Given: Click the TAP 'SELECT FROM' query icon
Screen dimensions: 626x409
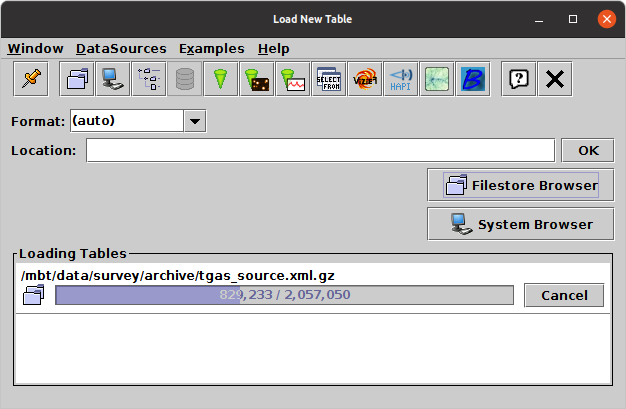Looking at the screenshot, I should pos(328,79).
